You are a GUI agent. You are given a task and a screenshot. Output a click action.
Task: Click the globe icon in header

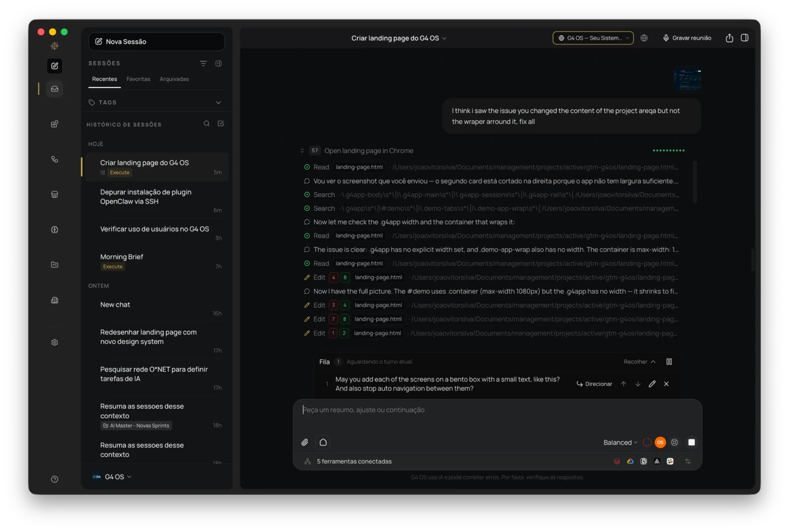click(644, 38)
